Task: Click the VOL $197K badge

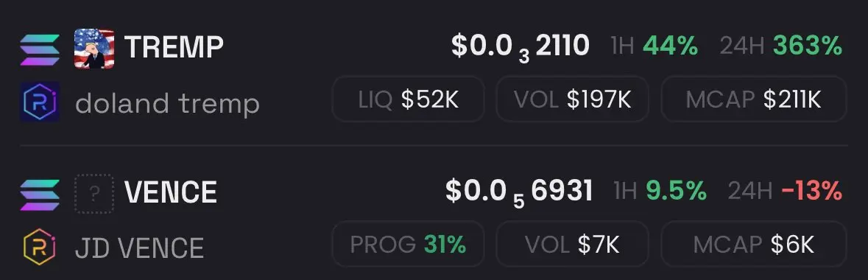Action: pos(572,99)
